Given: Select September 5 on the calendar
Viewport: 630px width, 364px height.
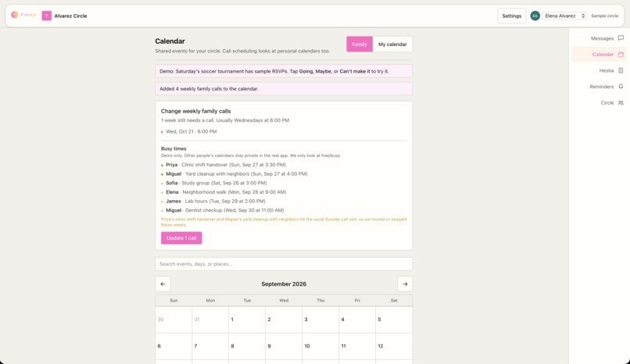Looking at the screenshot, I should click(x=394, y=319).
